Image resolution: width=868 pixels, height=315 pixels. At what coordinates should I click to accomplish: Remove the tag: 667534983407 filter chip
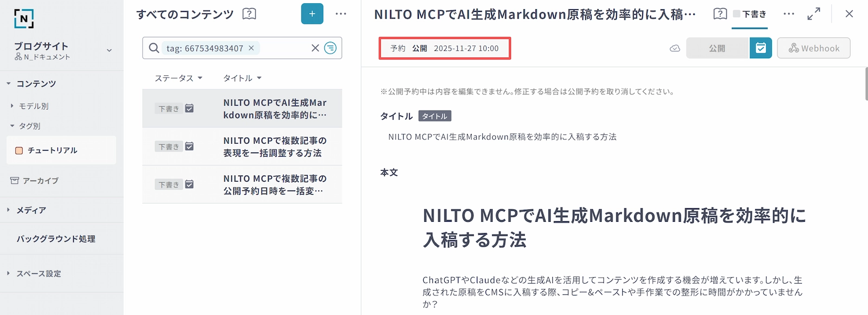click(x=251, y=48)
